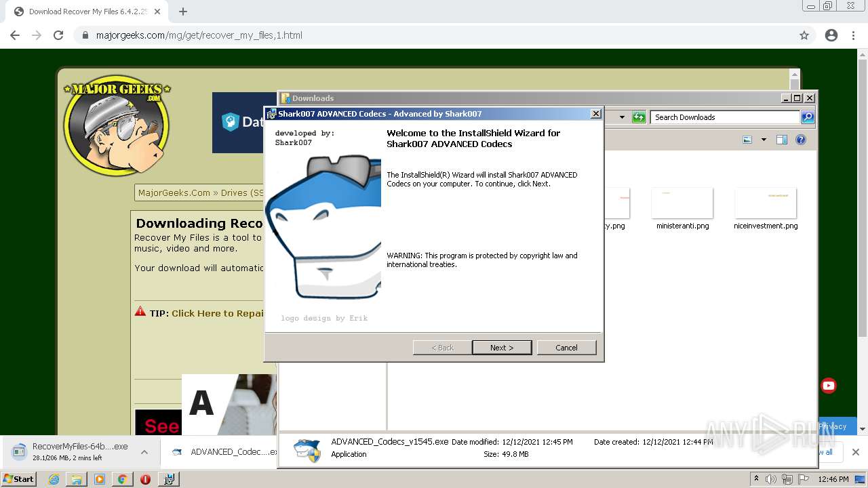Click the ADVANCED_Codecs shark icon in details pane
This screenshot has height=488, width=868.
(307, 449)
